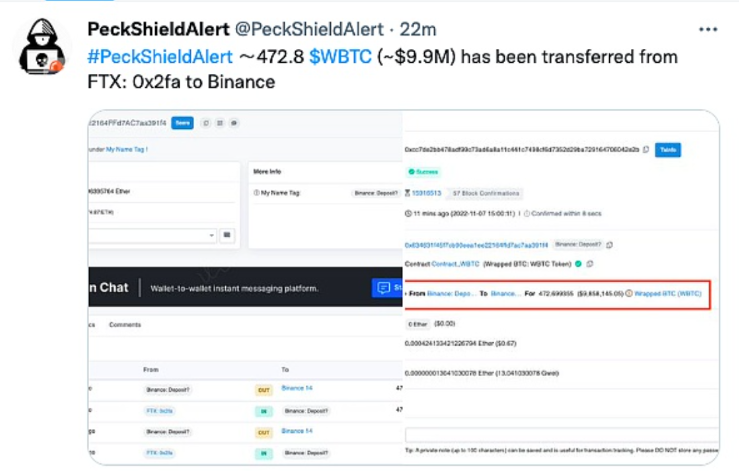Click the blue button beside the transaction hash
739x471 pixels.
click(x=668, y=150)
